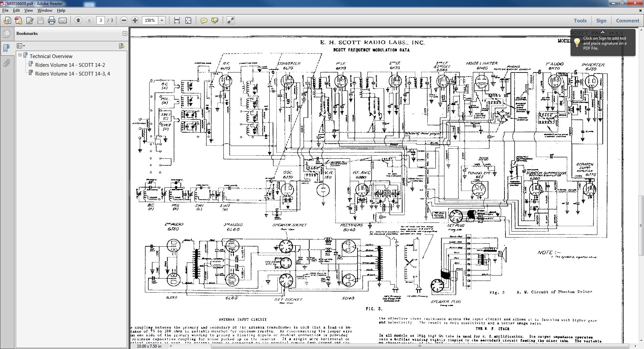The image size is (644, 349).
Task: Open the Comment pane
Action: click(x=627, y=20)
